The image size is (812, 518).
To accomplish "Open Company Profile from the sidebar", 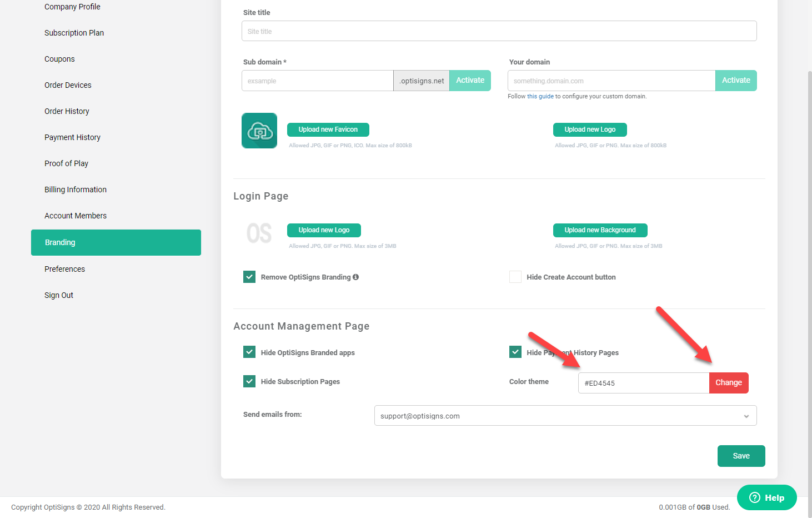I will 72,7.
